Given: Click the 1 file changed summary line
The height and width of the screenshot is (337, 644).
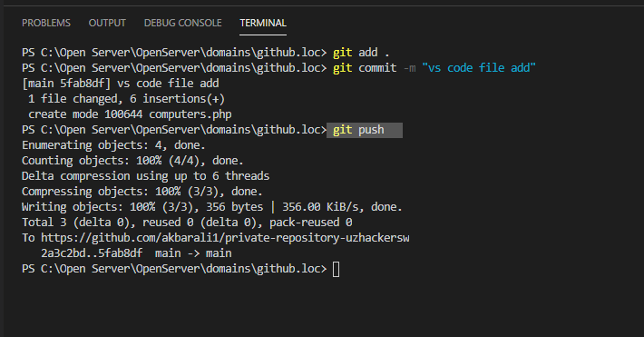Looking at the screenshot, I should [x=126, y=99].
